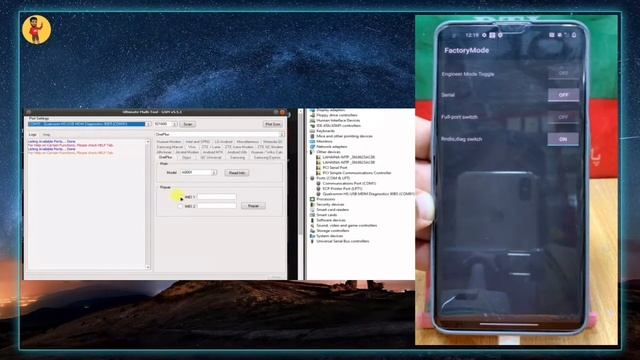Click the PCI Serial Port warning icon
The height and width of the screenshot is (360, 640).
[x=318, y=167]
